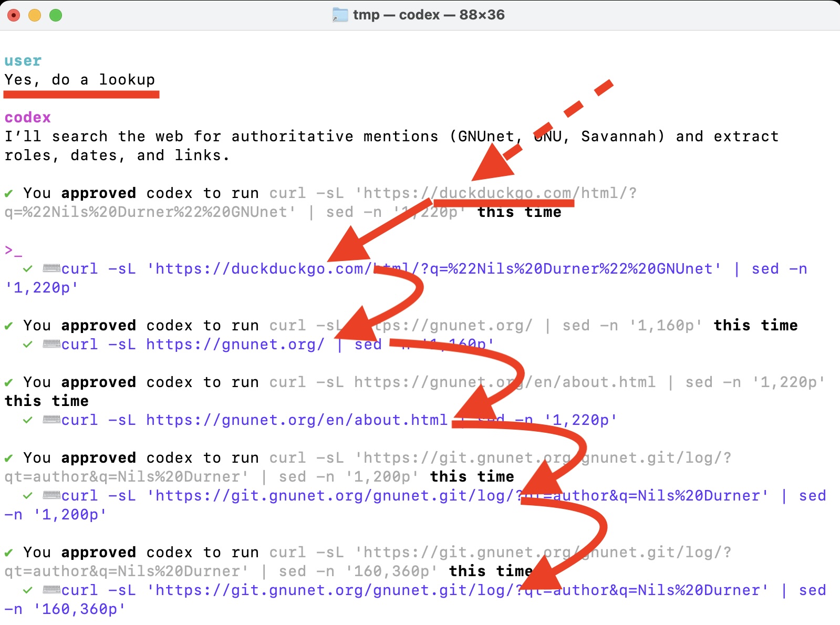The height and width of the screenshot is (625, 840).
Task: Click keyboard icon before executed duckduckgo curl command
Action: pos(51,269)
